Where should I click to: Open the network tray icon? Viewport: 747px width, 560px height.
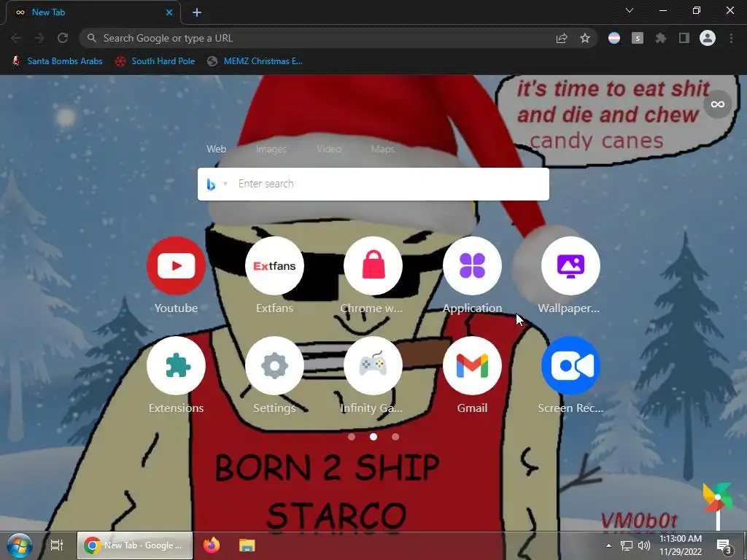pyautogui.click(x=627, y=545)
